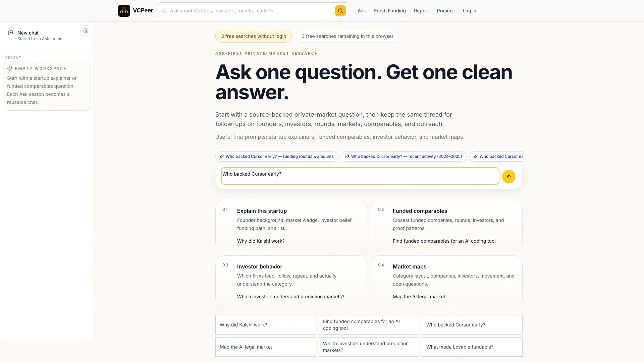Click the sparkle icon beside Empty Workspace
The height and width of the screenshot is (362, 644).
pyautogui.click(x=10, y=69)
